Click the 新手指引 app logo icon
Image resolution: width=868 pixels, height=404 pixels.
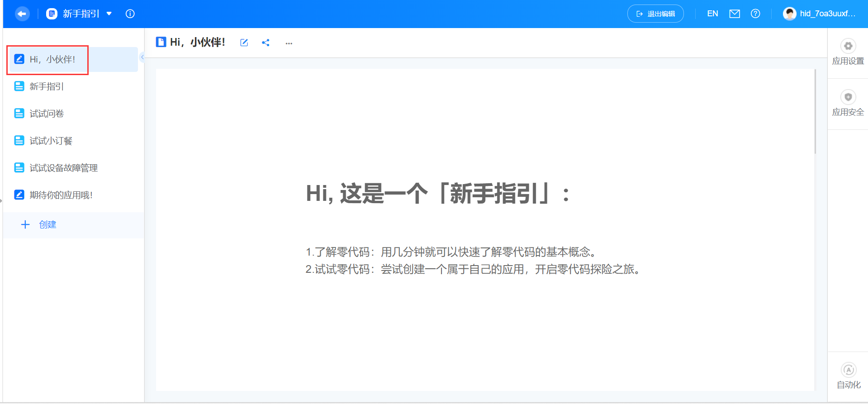[52, 14]
